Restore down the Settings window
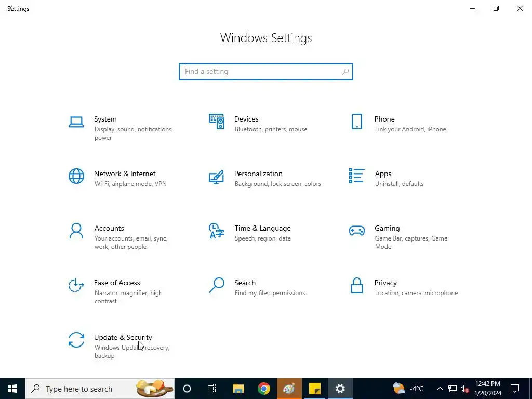The width and height of the screenshot is (532, 399). pyautogui.click(x=496, y=8)
